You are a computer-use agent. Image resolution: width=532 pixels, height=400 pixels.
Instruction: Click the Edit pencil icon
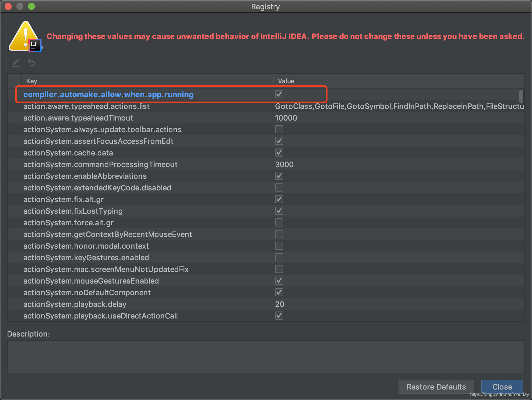click(16, 63)
